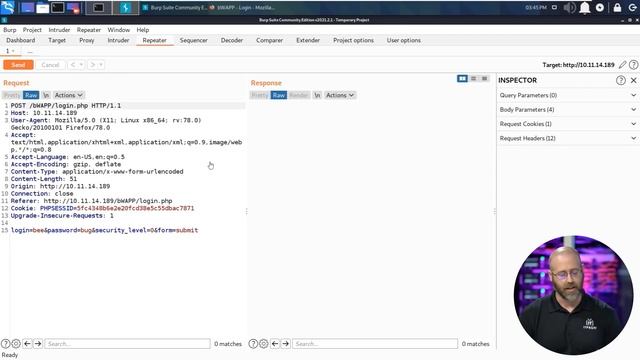Switch to the bWAPP Login Mozilla window
640x360 pixels.
242,7
